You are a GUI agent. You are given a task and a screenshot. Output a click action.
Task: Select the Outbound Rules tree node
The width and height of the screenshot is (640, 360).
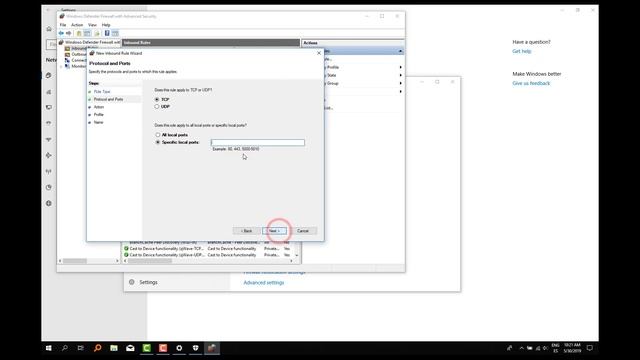click(x=76, y=54)
